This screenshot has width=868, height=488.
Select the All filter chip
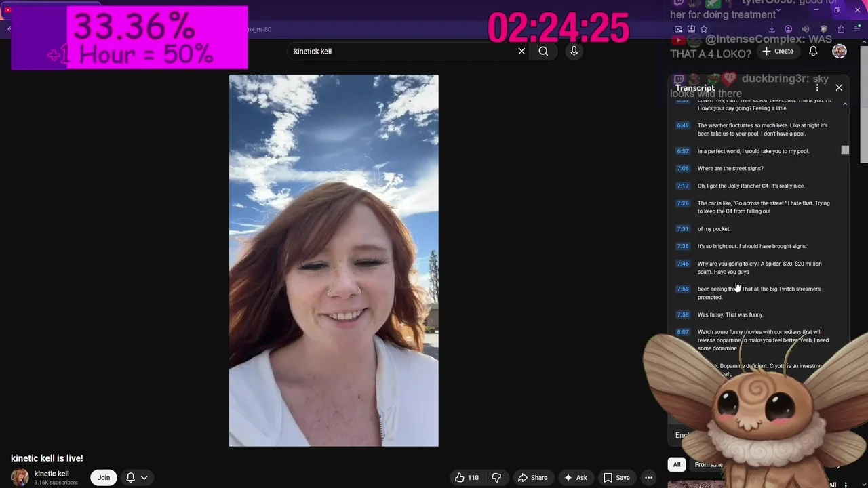[x=677, y=464]
